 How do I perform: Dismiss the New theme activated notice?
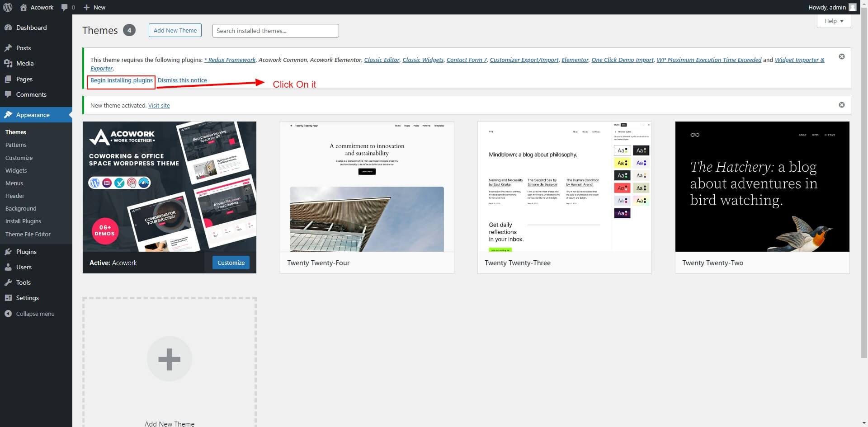pyautogui.click(x=842, y=105)
